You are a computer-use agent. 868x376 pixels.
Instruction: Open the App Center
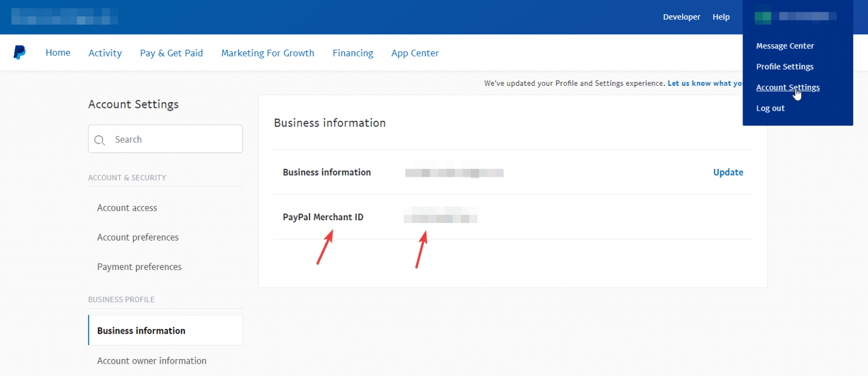pos(415,53)
